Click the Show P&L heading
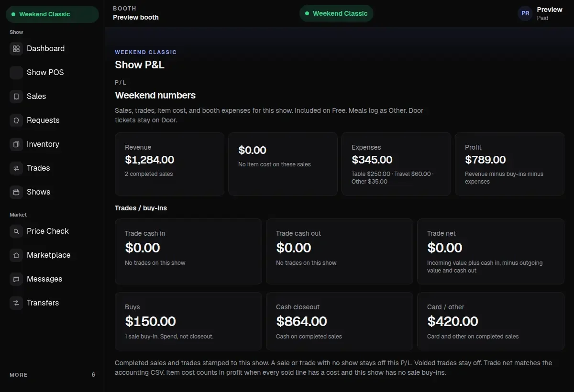The width and height of the screenshot is (574, 392). (x=140, y=65)
